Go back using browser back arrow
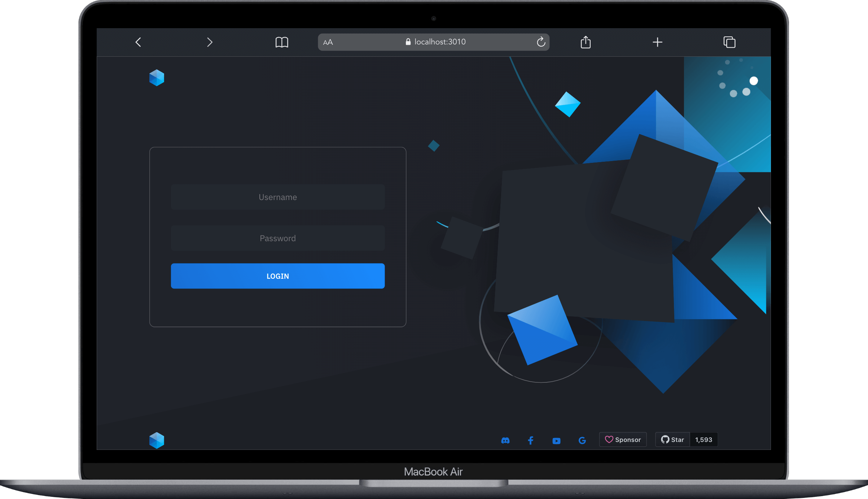 coord(138,42)
